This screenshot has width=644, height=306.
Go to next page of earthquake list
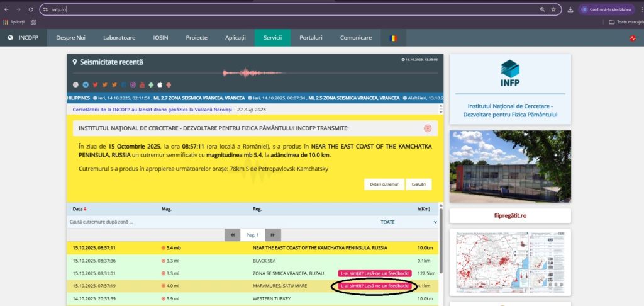coord(272,235)
